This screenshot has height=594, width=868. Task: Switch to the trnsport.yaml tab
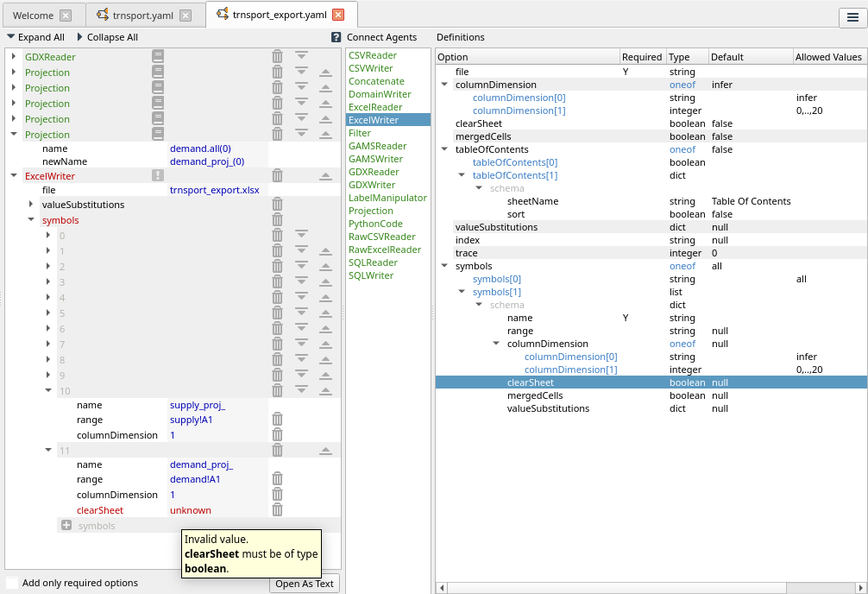143,16
